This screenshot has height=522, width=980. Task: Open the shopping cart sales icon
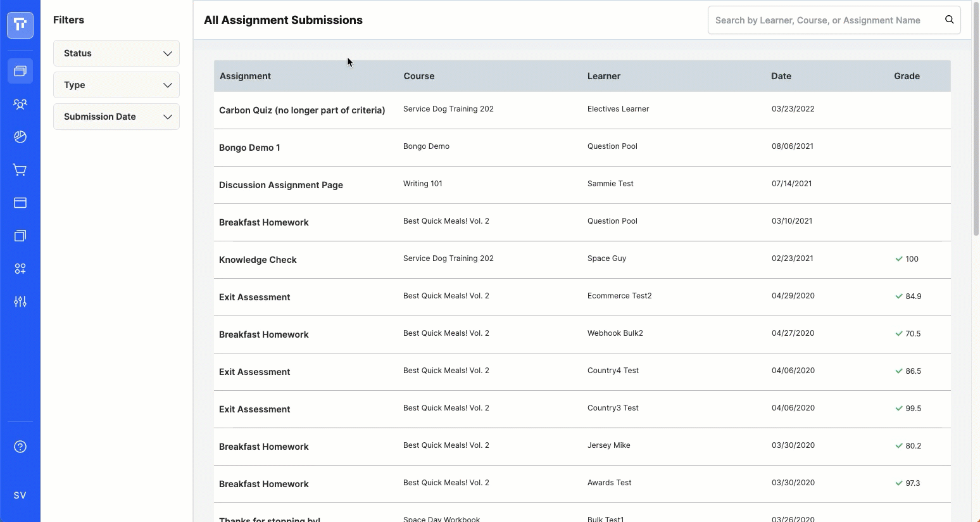[20, 170]
